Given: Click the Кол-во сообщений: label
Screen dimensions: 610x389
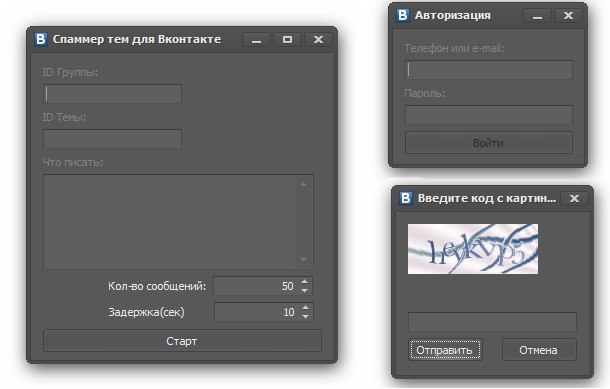Looking at the screenshot, I should [157, 286].
